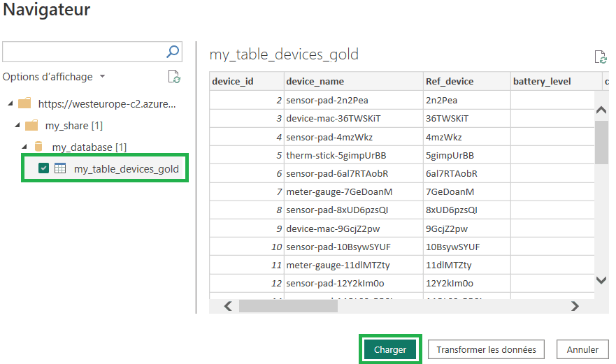Image resolution: width=616 pixels, height=364 pixels.
Task: Click the horizontal scrollbar thumb
Action: point(288,306)
